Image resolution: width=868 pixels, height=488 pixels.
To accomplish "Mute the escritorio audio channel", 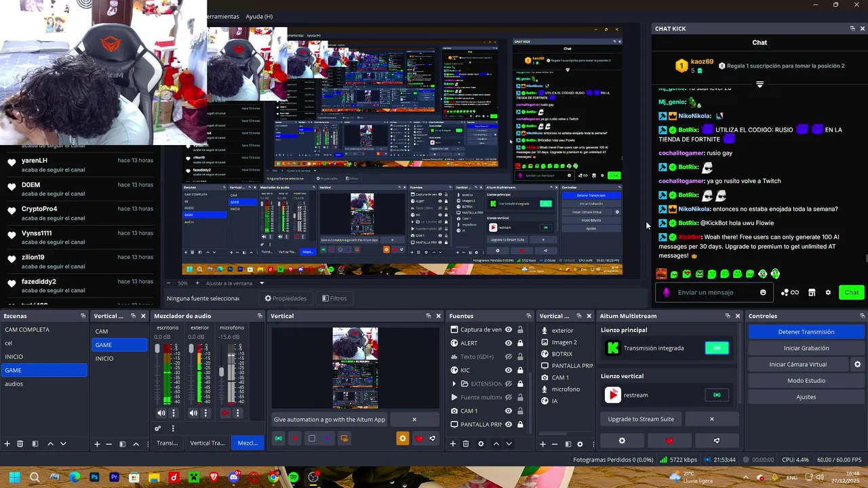I will pos(161,413).
